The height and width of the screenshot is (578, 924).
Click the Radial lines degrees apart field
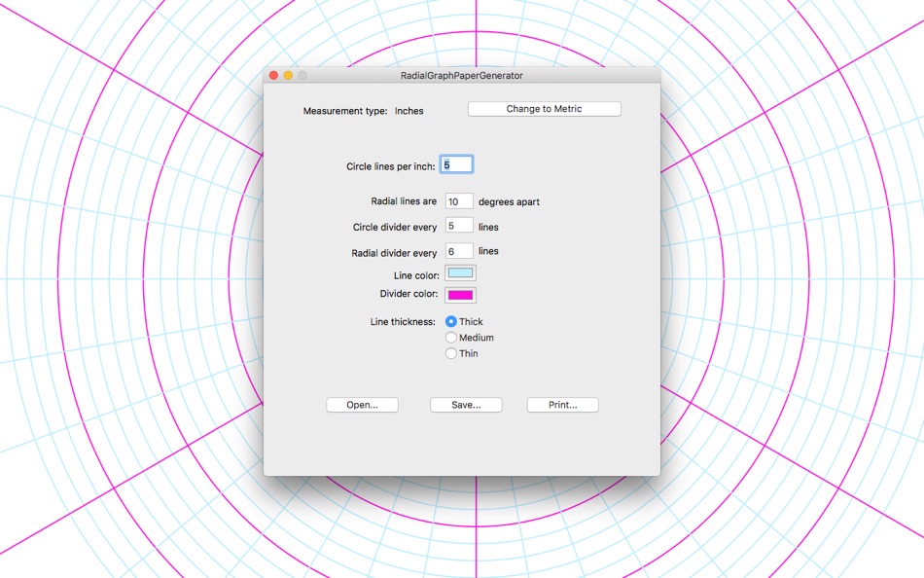click(459, 201)
